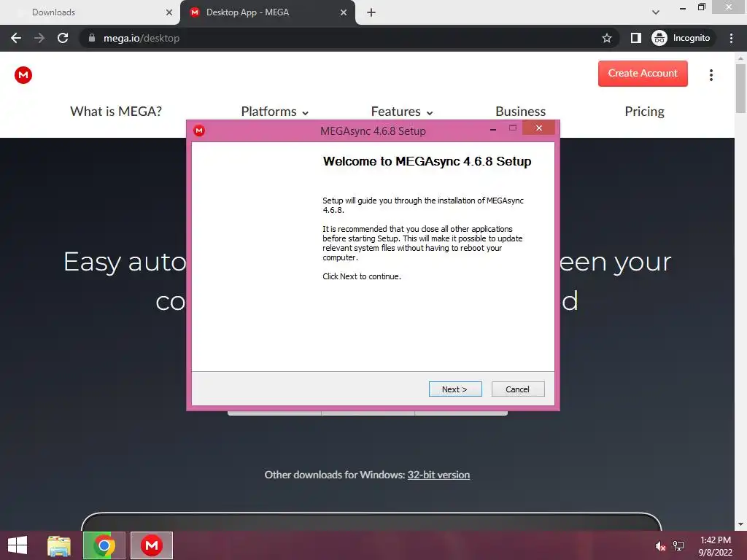Click the Create Account button
Screen dimensions: 747x560
[643, 74]
